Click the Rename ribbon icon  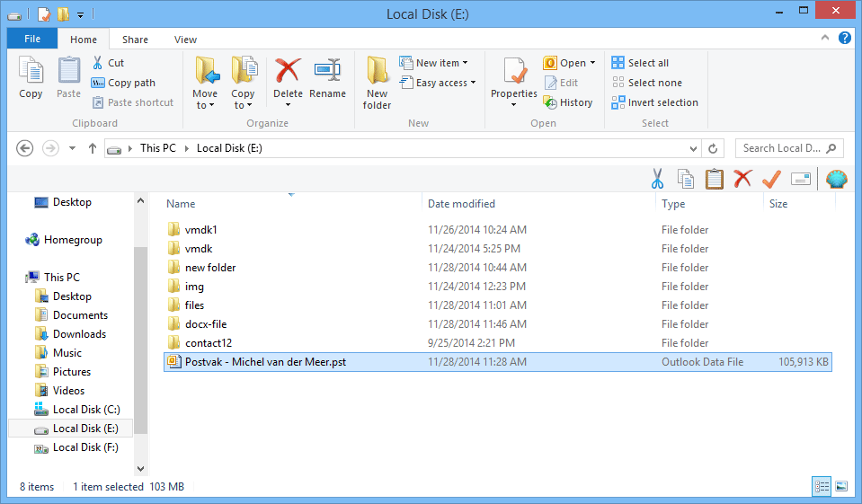point(328,70)
